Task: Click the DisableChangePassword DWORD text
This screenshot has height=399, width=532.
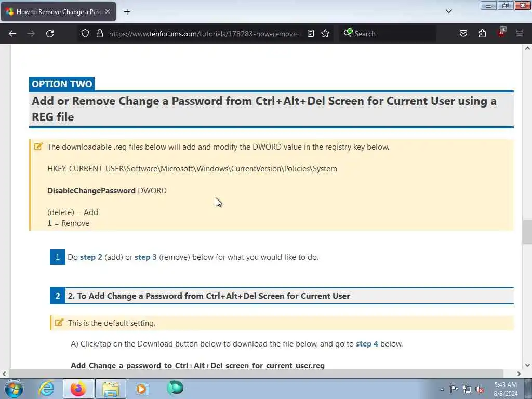Action: (x=107, y=191)
